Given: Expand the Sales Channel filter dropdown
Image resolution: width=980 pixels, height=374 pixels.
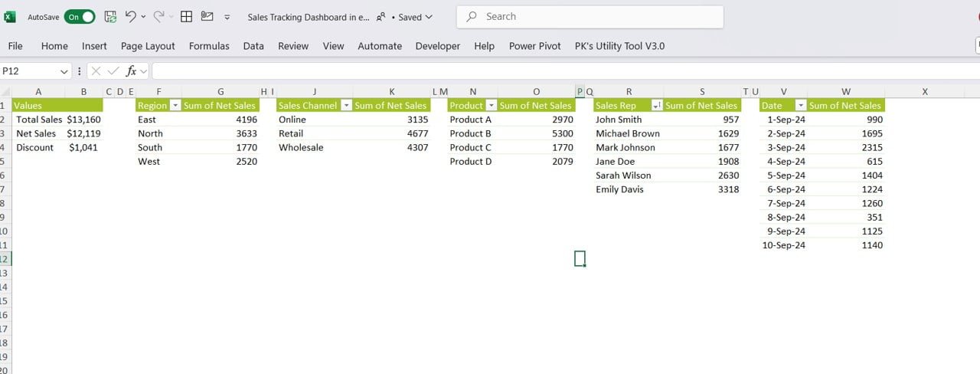Looking at the screenshot, I should pos(346,106).
